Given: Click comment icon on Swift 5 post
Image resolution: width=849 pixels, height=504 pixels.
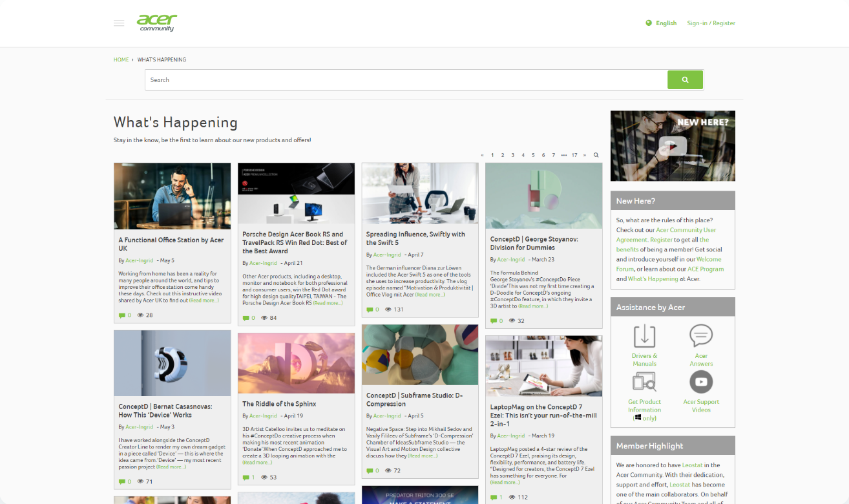Looking at the screenshot, I should [x=369, y=310].
